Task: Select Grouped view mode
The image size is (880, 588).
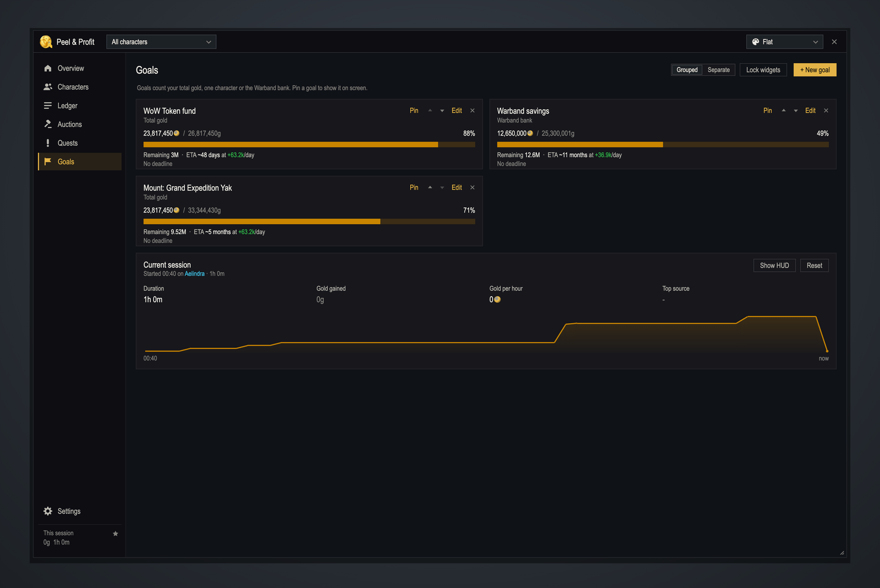Action: (687, 70)
